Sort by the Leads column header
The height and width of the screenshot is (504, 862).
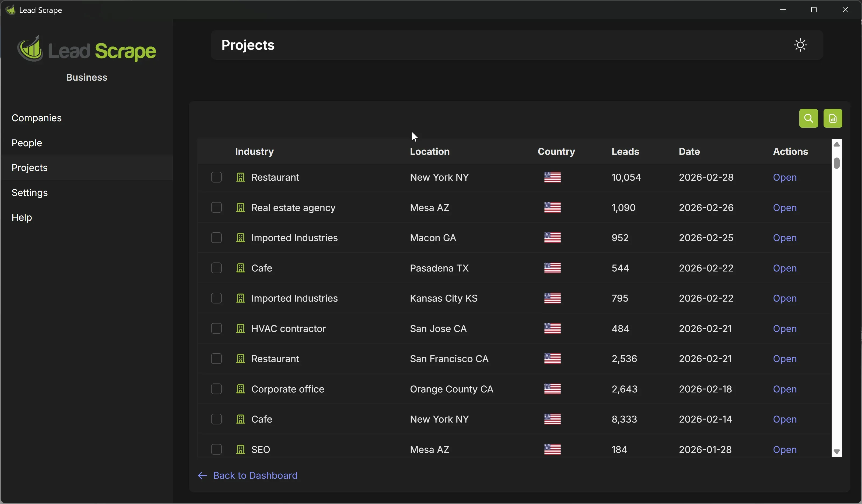pyautogui.click(x=625, y=152)
